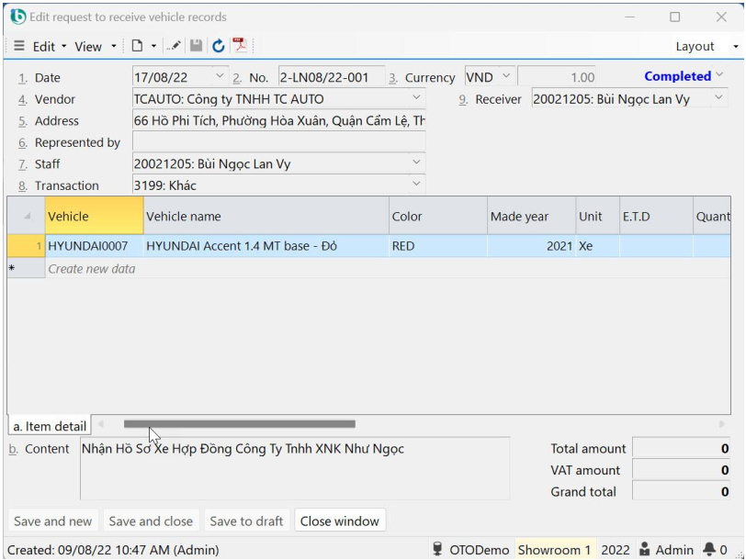The height and width of the screenshot is (560, 746).
Task: Open the Completed status dropdown
Action: click(718, 77)
